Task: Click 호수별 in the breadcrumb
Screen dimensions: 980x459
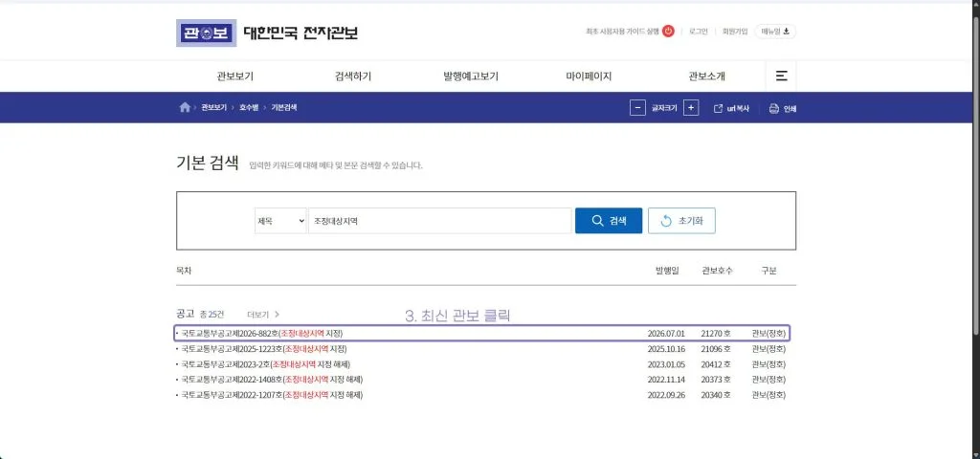Action: [249, 107]
